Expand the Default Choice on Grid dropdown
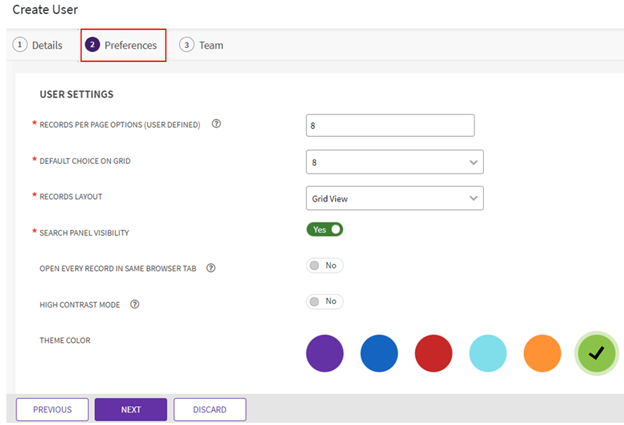 tap(394, 162)
